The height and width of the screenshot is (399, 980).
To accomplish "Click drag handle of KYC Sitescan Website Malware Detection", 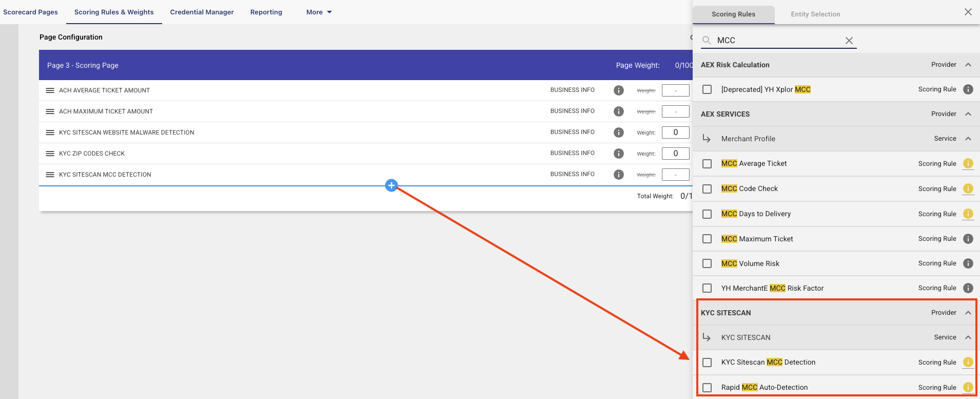I will coord(50,132).
